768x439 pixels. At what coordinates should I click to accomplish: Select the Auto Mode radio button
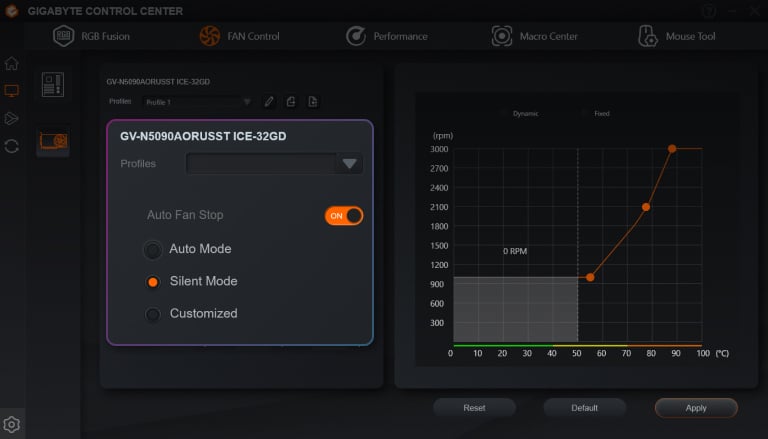(x=153, y=250)
